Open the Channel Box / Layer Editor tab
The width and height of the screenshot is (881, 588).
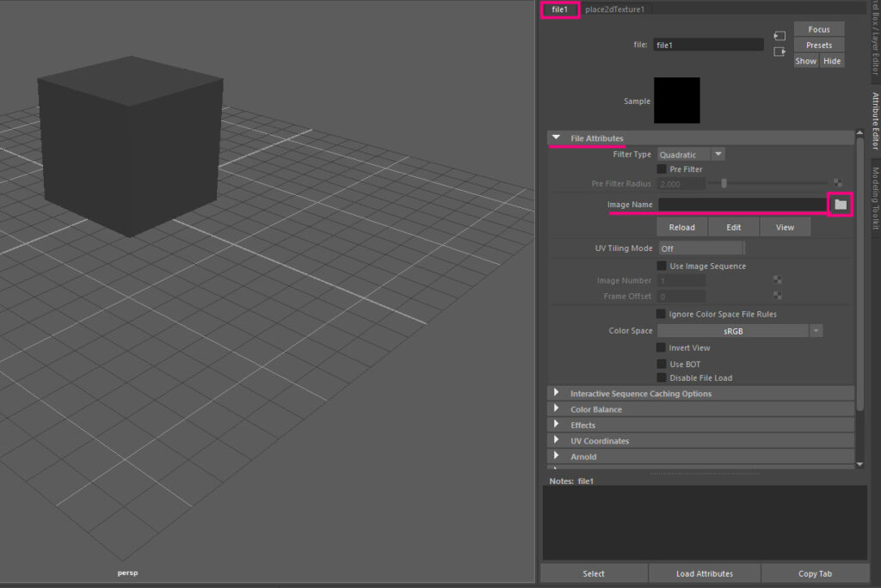pos(875,40)
